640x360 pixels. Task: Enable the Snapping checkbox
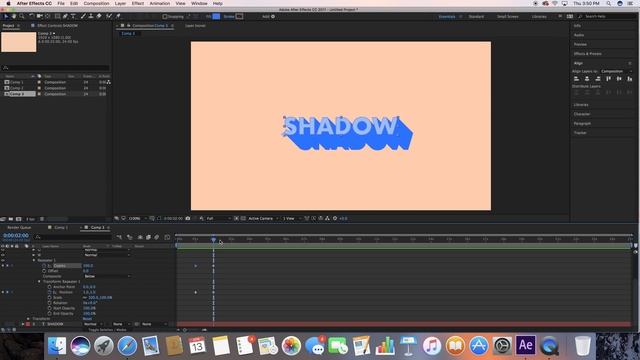click(165, 17)
